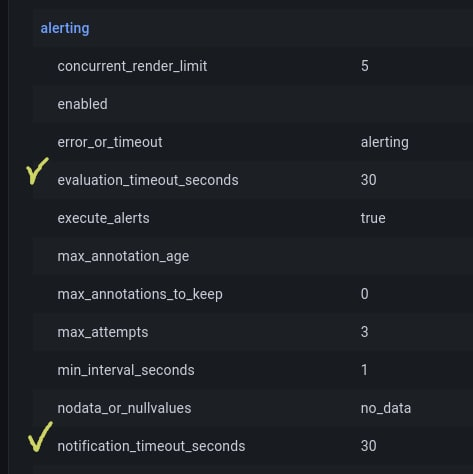Screen dimensions: 473x474
Task: Click the yellow checkmark beside notification_timeout_seconds
Action: click(x=40, y=437)
